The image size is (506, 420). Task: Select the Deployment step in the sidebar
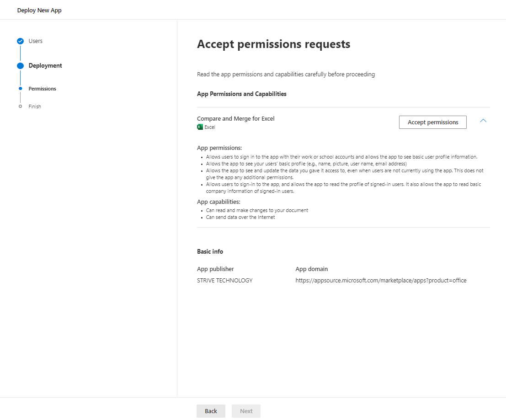point(46,65)
